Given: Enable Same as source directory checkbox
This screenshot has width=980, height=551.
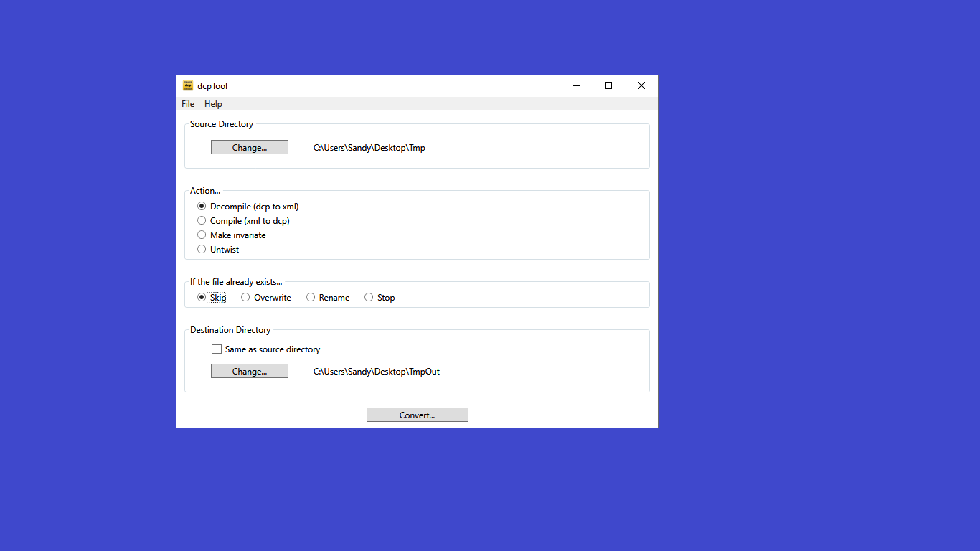Looking at the screenshot, I should click(x=266, y=349).
